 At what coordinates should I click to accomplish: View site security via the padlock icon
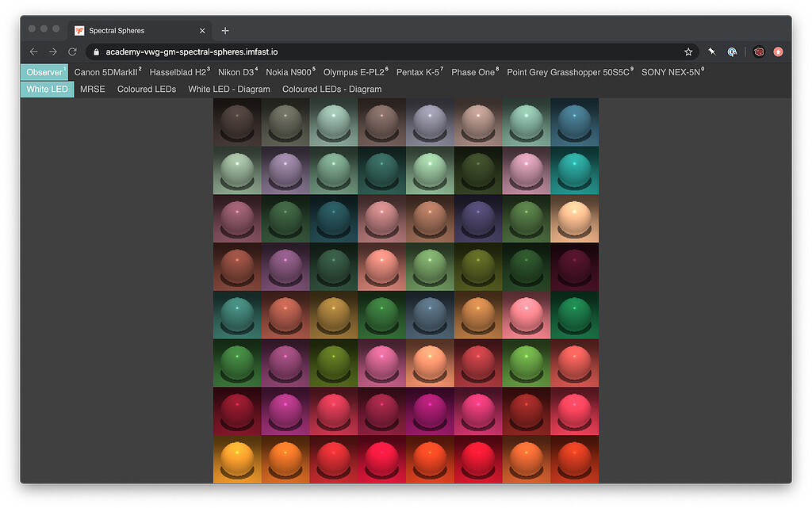click(x=95, y=51)
